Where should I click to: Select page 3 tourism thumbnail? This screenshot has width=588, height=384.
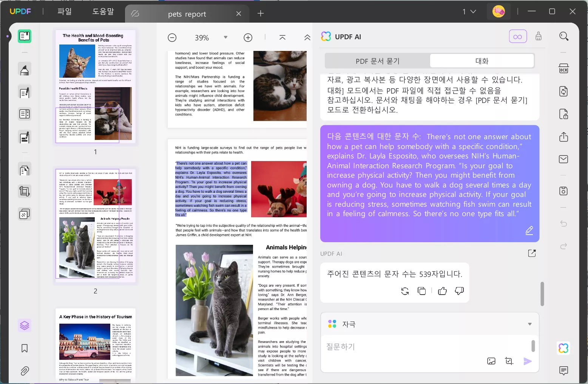[96, 346]
